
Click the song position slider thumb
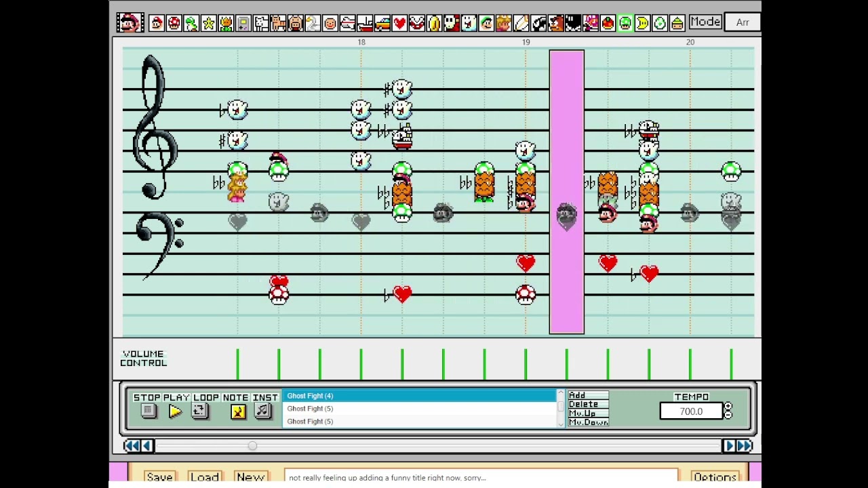pyautogui.click(x=252, y=445)
